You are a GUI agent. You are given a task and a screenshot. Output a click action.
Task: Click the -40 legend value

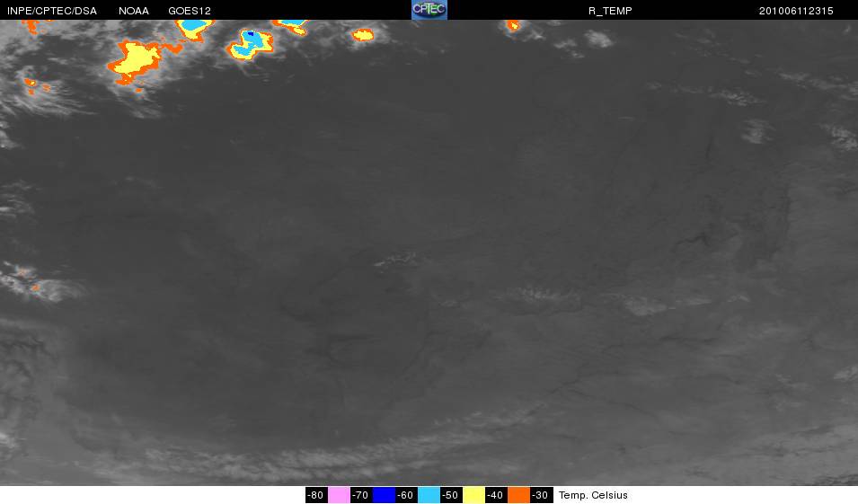coord(496,495)
